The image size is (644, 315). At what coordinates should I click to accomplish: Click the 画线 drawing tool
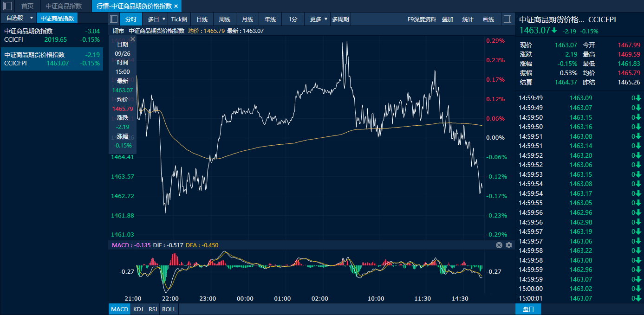tap(488, 19)
